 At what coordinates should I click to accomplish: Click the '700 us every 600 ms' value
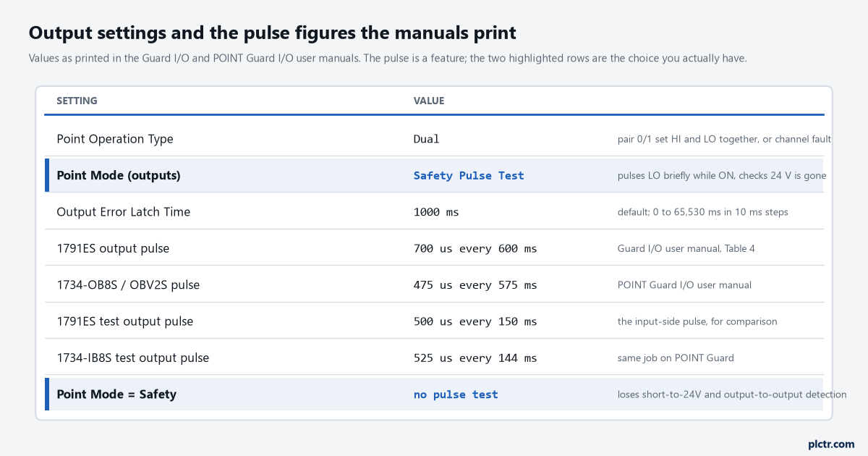(x=475, y=248)
